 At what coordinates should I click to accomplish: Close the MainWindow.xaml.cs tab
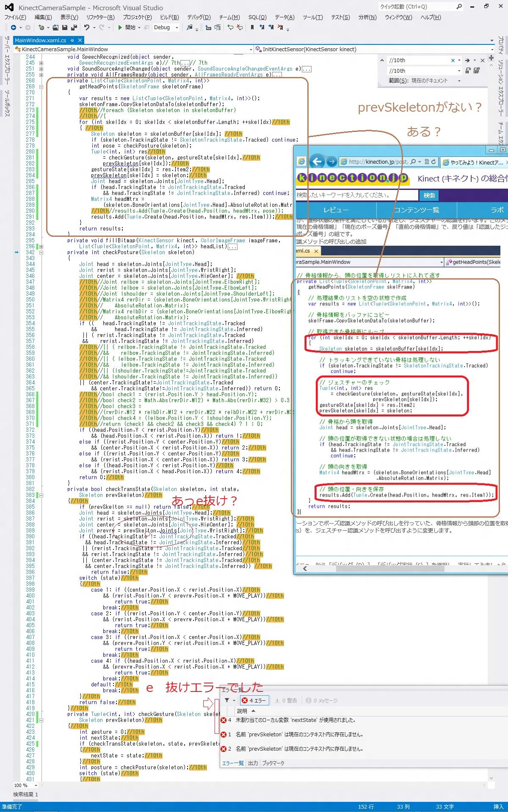click(x=80, y=40)
